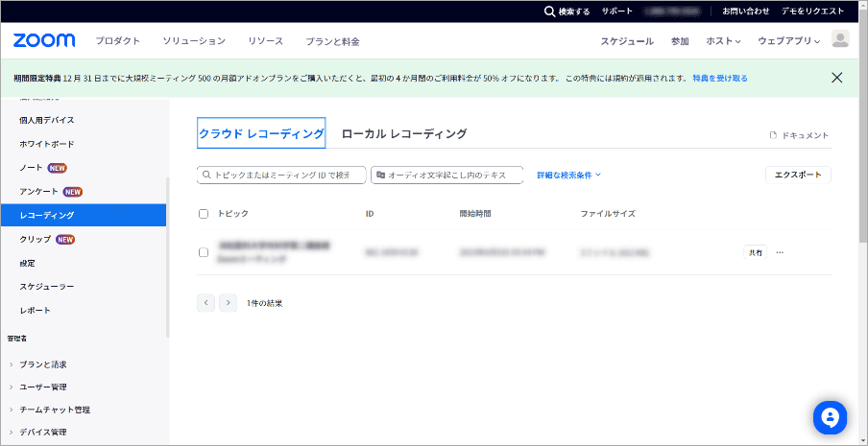
Task: Select レコーディング in sidebar
Action: point(83,215)
